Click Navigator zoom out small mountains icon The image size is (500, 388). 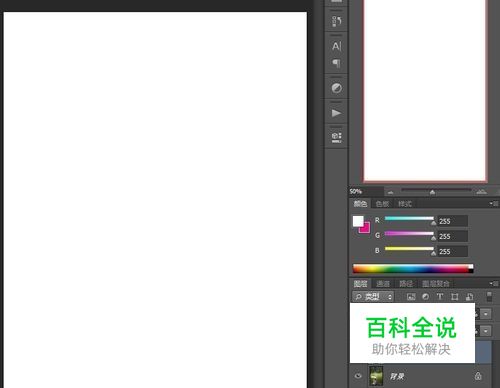(x=390, y=192)
